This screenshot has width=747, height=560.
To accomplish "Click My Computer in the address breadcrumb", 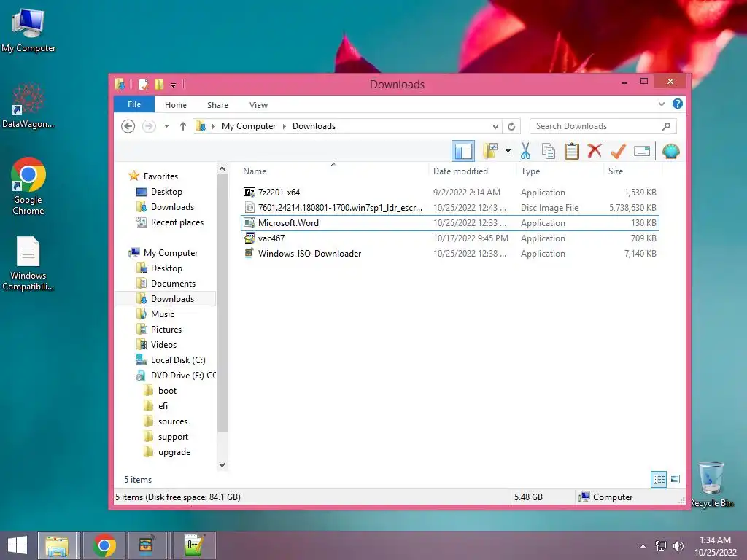I will coord(249,126).
